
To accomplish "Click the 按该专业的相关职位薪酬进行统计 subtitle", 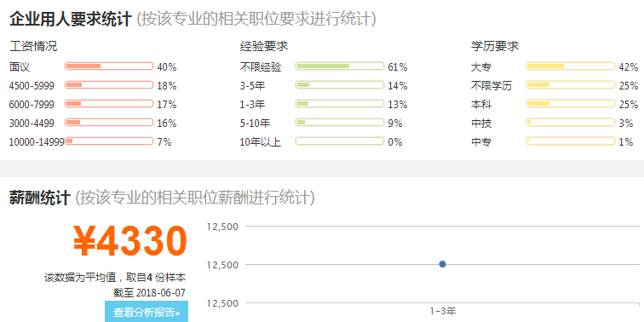I will (x=195, y=198).
